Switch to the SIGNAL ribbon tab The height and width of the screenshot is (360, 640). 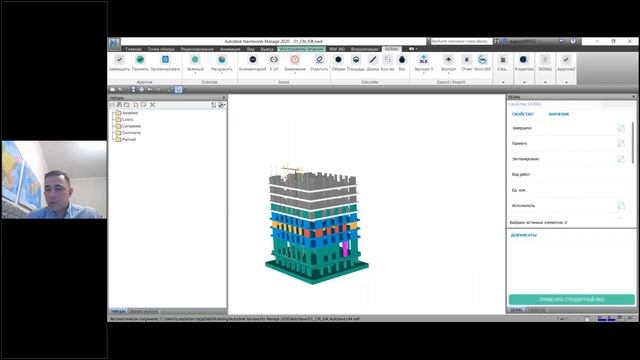pyautogui.click(x=391, y=49)
